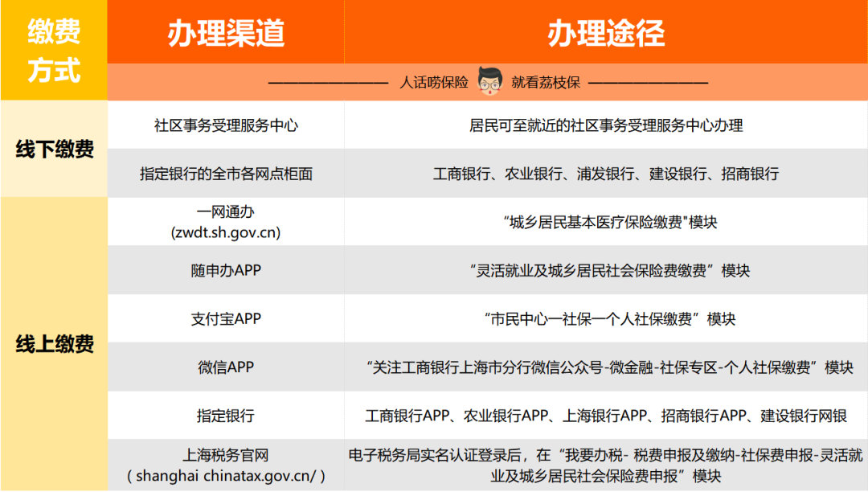Click the 办理渠道 column header
Viewport: 868px width, 492px height.
(226, 33)
